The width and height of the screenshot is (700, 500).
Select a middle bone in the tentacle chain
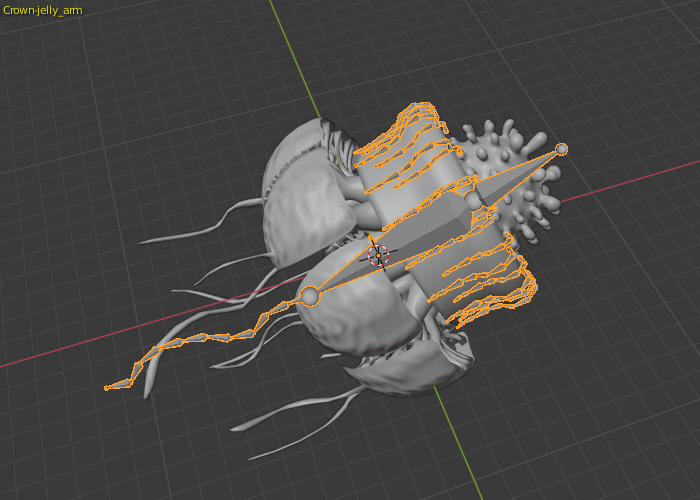[x=205, y=337]
